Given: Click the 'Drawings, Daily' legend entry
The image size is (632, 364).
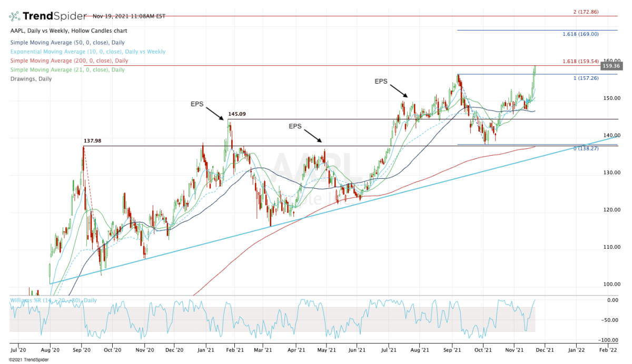Looking at the screenshot, I should (31, 78).
